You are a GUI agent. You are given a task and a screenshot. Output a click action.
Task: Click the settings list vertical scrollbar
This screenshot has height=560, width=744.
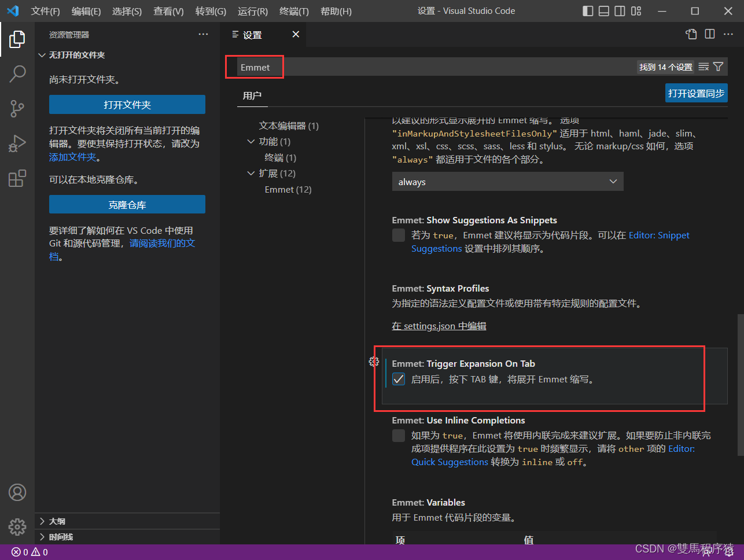740,385
